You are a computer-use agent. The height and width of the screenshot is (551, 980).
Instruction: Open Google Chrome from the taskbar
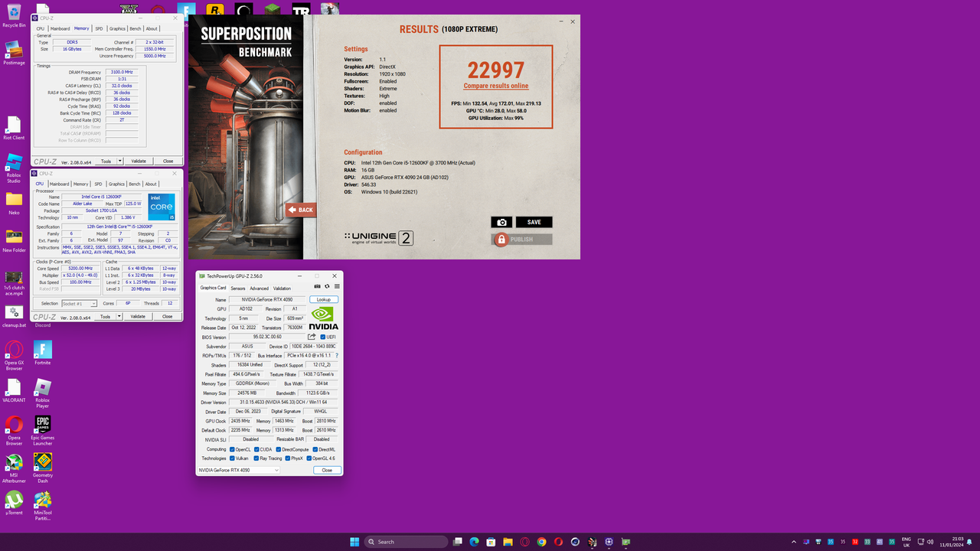coord(541,542)
